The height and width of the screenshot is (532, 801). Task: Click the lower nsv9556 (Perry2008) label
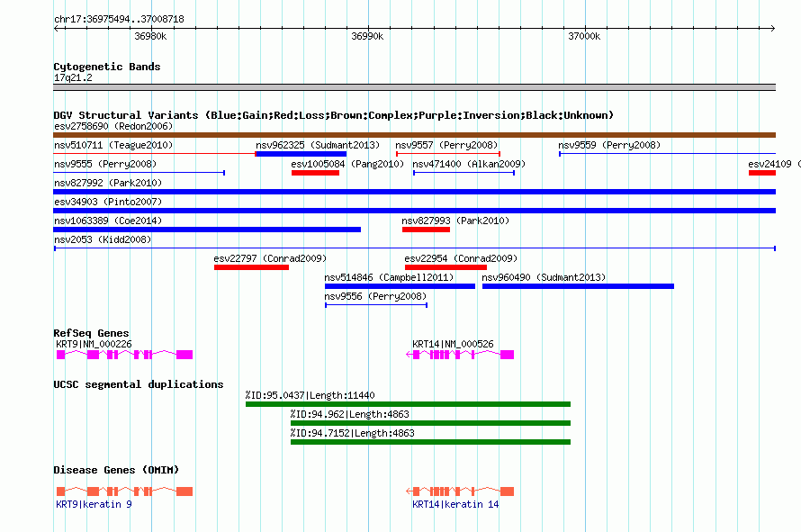click(x=375, y=296)
